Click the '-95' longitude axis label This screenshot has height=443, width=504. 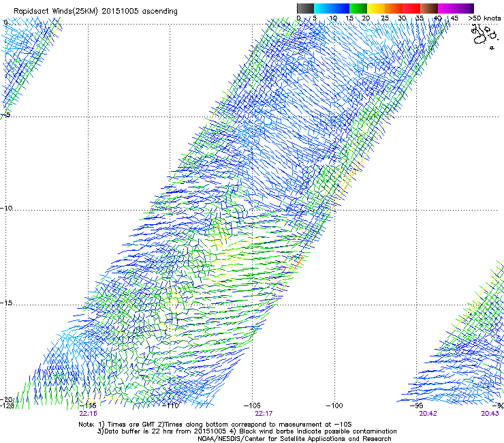pyautogui.click(x=417, y=406)
